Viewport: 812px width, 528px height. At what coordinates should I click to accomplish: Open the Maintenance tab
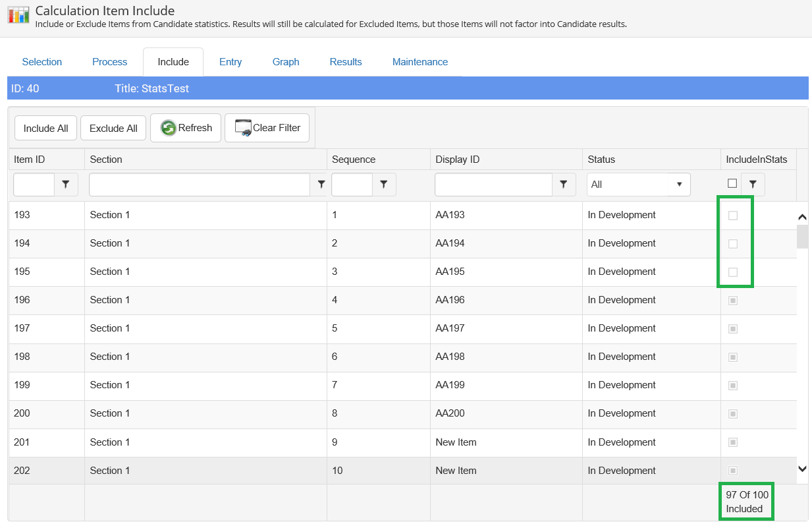click(420, 62)
